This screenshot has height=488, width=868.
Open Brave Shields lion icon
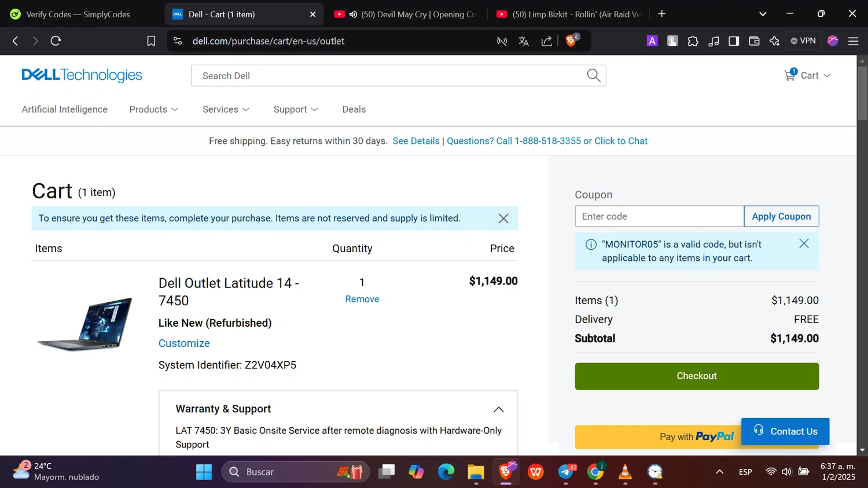coord(571,40)
